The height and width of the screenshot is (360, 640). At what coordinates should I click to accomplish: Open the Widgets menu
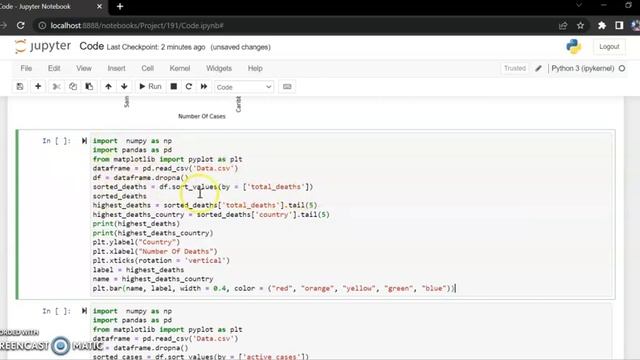point(219,68)
